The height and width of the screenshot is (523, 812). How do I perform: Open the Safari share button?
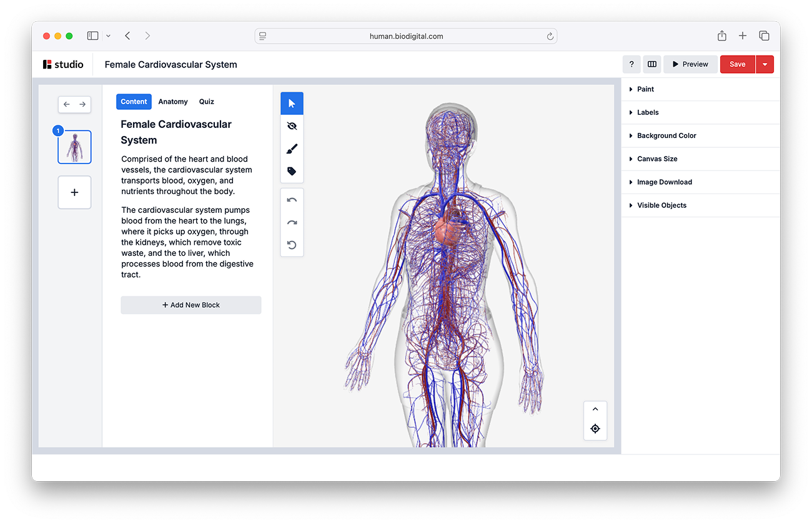[x=722, y=36]
